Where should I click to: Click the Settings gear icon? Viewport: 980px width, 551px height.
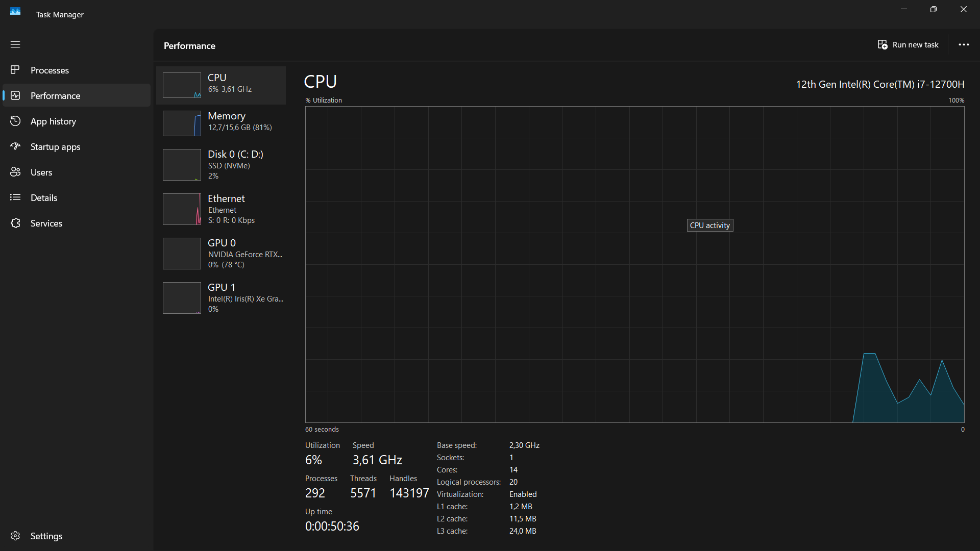[x=15, y=536]
